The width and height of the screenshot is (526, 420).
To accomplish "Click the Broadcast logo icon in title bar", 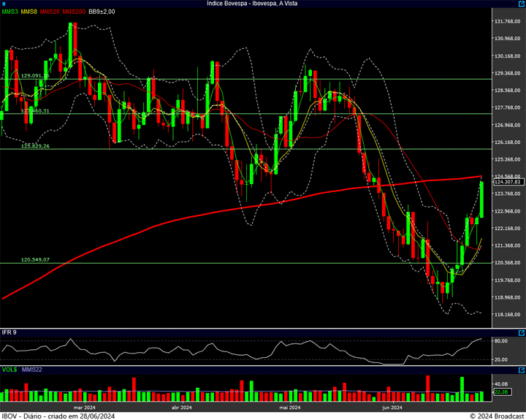I will click(4, 4).
